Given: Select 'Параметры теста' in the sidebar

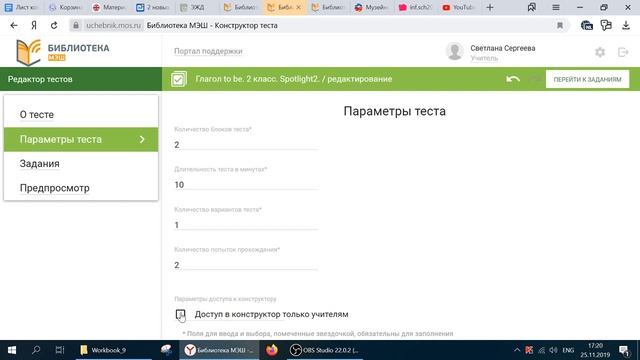Looking at the screenshot, I should (81, 140).
